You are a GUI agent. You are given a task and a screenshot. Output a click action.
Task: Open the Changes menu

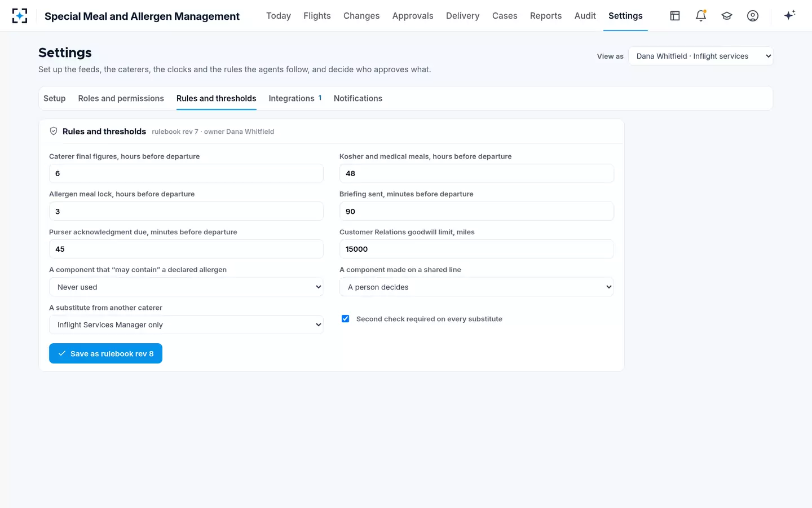pyautogui.click(x=361, y=16)
